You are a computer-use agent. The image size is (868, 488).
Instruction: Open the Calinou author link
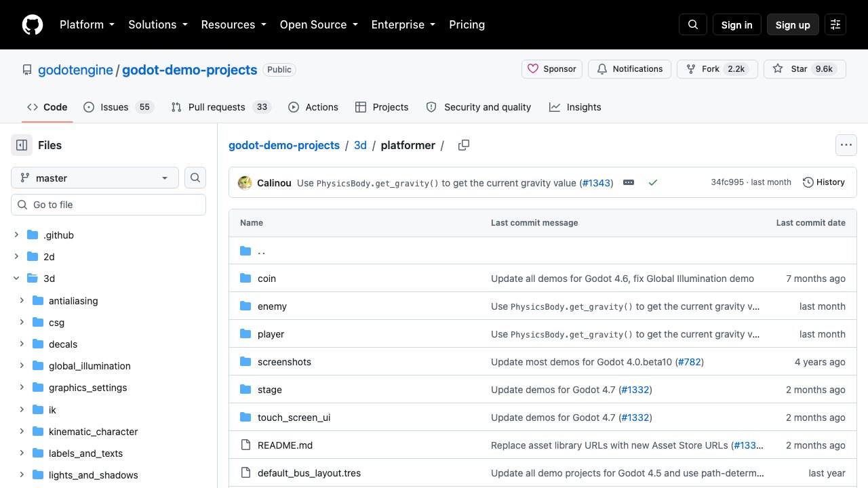coord(274,183)
